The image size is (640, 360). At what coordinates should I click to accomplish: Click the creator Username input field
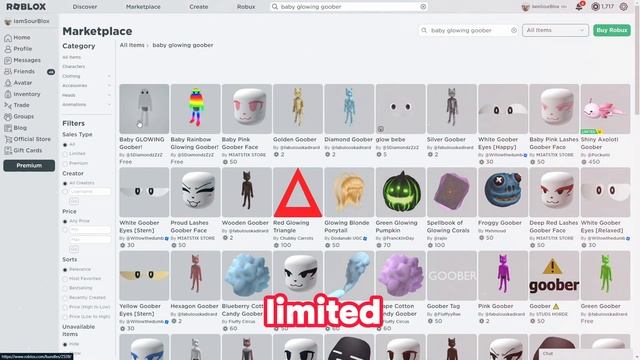[90, 191]
